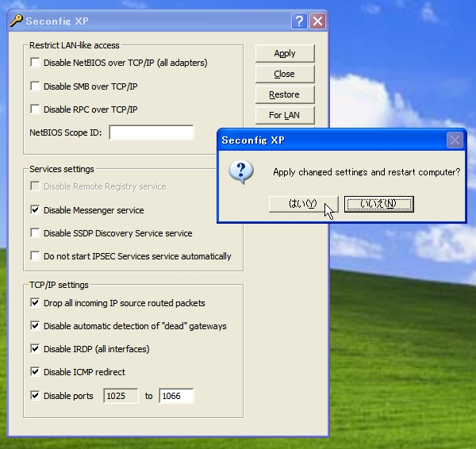
Task: Decline with the いいえ(N) button
Action: (x=379, y=204)
